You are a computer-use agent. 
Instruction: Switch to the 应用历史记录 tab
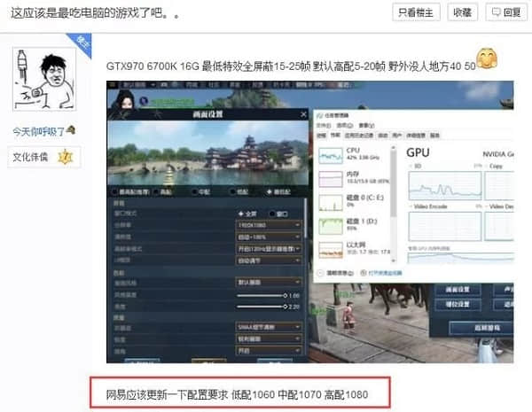click(359, 136)
